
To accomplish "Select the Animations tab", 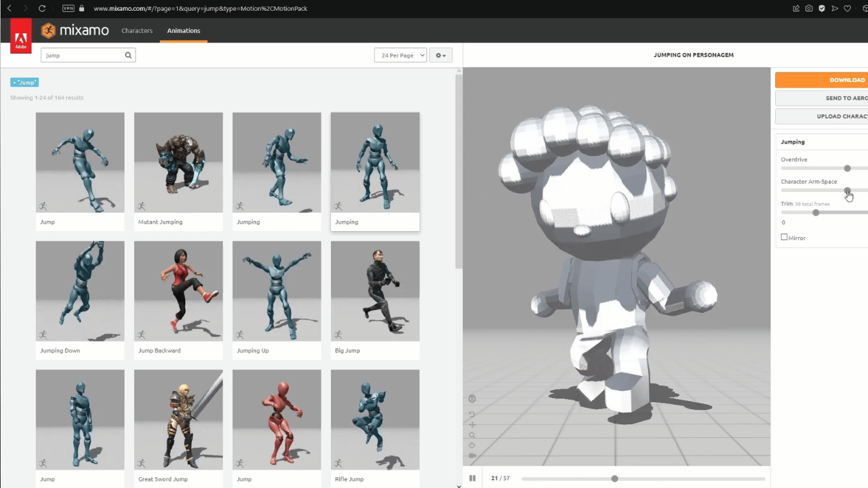I will (x=184, y=30).
